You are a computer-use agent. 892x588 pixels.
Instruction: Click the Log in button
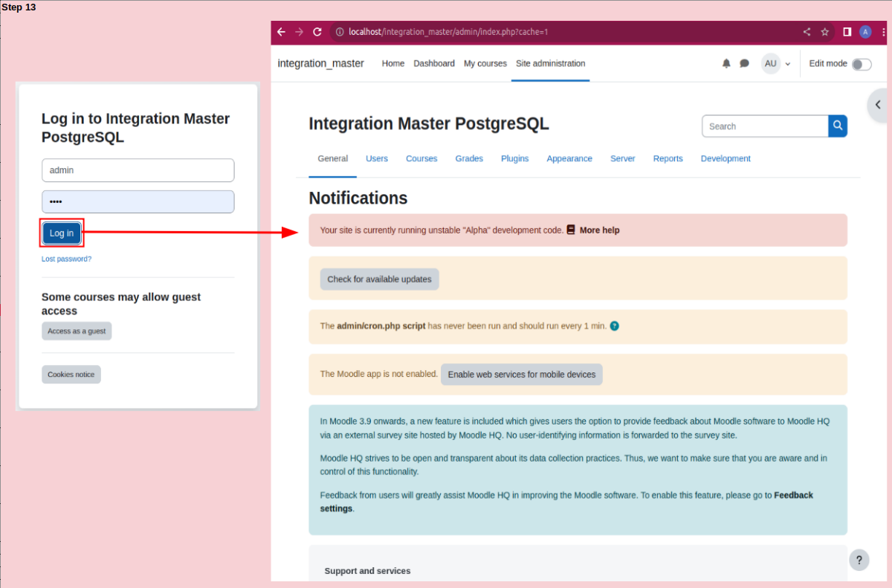point(62,233)
